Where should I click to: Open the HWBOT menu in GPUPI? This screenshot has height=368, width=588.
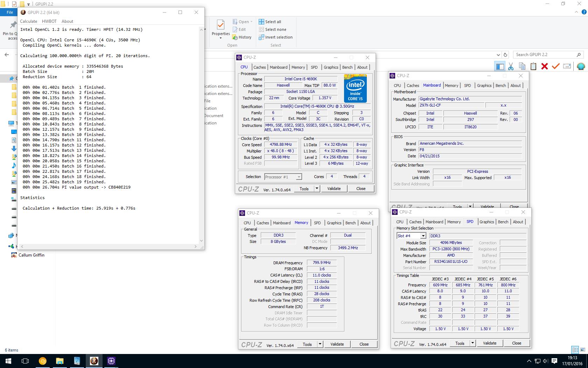[49, 21]
